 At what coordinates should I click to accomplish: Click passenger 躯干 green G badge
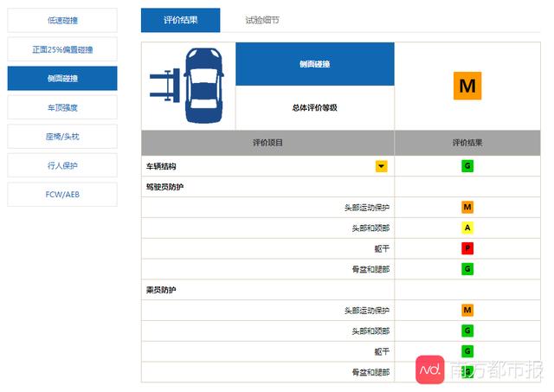pyautogui.click(x=467, y=351)
